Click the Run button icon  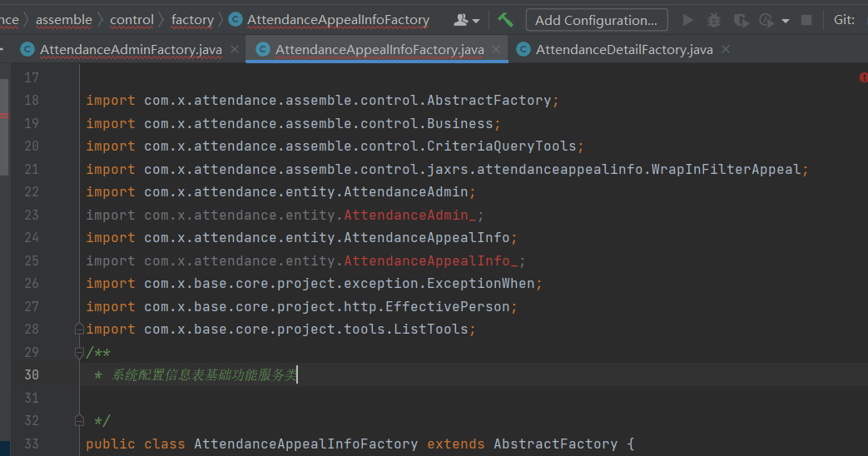pyautogui.click(x=687, y=20)
